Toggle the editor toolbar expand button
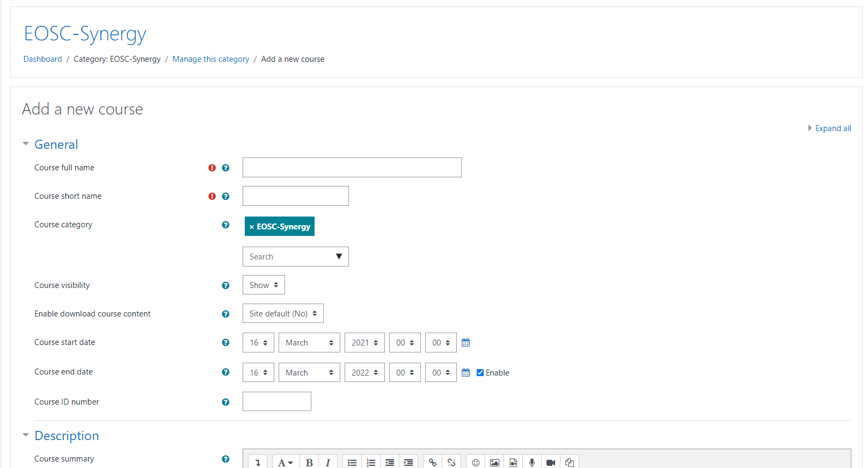This screenshot has width=868, height=468. click(258, 462)
